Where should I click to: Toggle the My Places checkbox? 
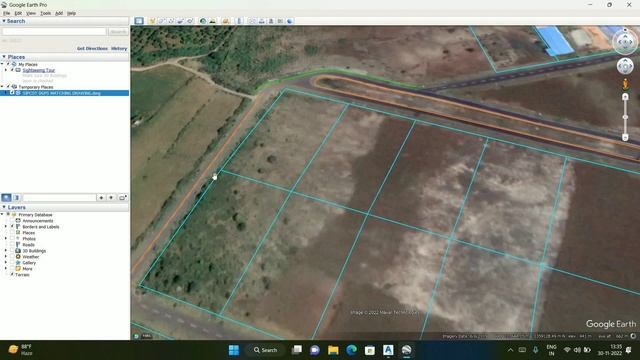point(8,64)
